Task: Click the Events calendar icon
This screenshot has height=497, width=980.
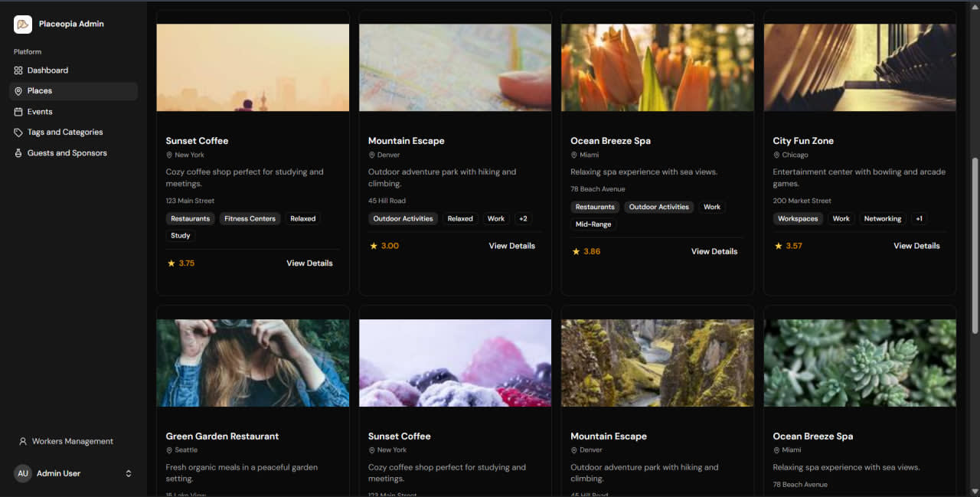Action: coord(18,112)
